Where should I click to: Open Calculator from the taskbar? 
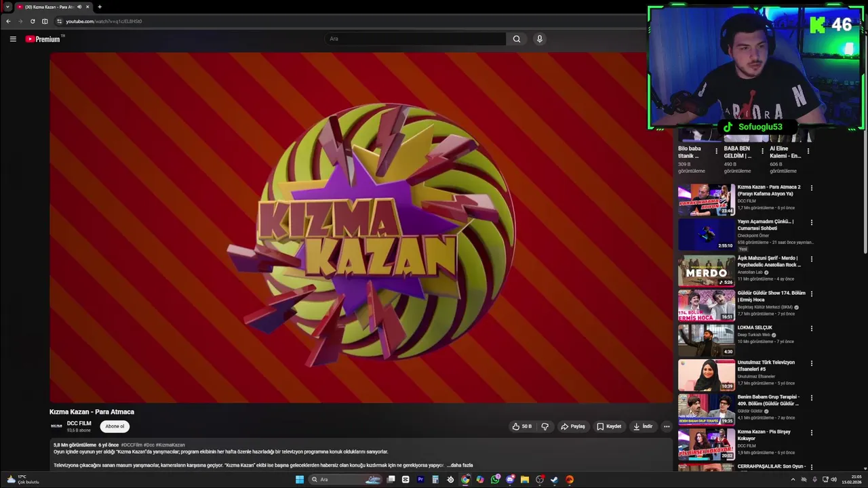435,479
